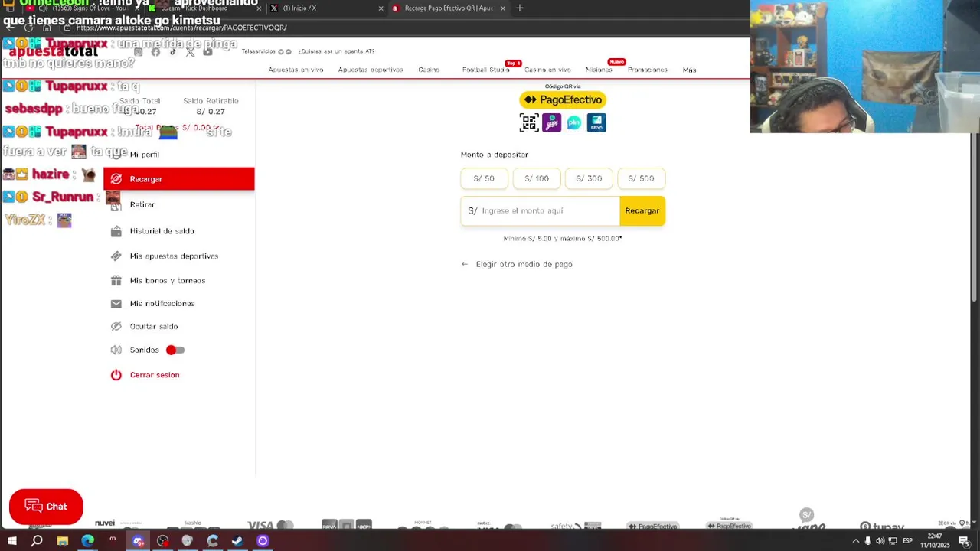Click Ocultar saldo eye icon

[x=116, y=327]
